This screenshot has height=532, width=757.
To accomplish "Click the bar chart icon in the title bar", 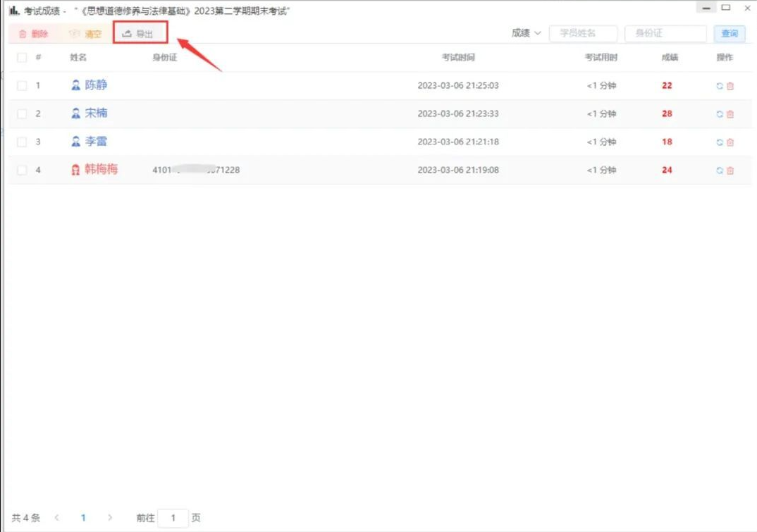I will (x=15, y=10).
